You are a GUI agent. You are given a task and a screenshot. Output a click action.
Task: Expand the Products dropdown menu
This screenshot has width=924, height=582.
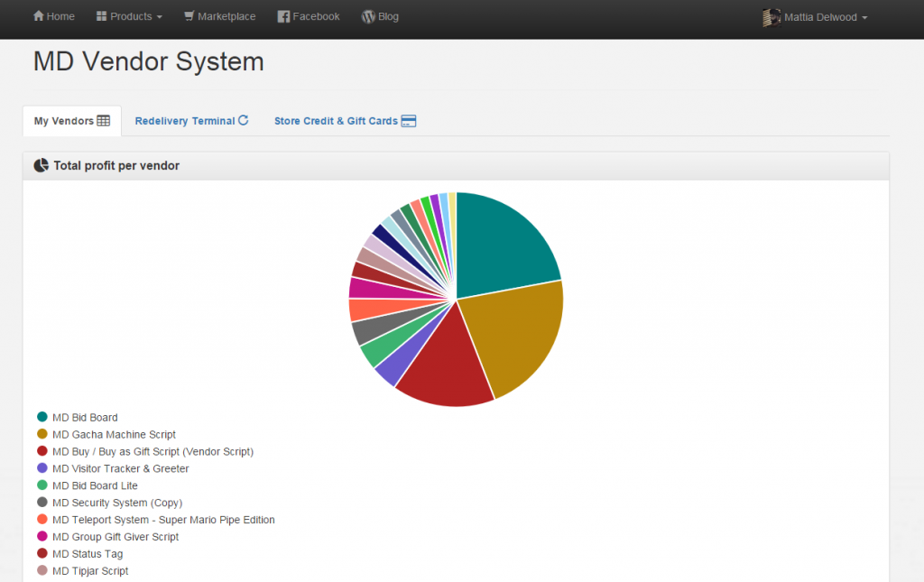130,16
